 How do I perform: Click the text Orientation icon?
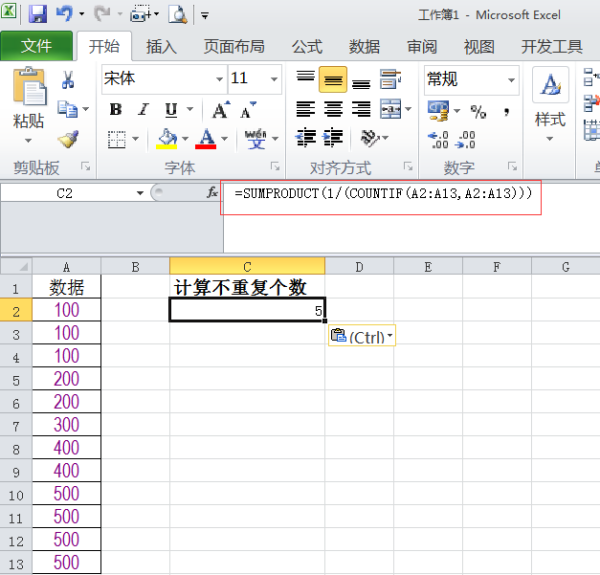click(x=370, y=138)
